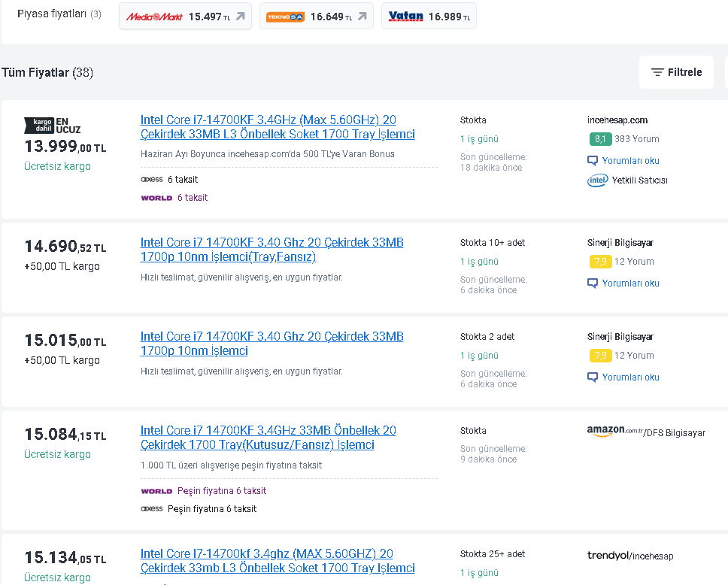Click 'Stokta 2 adet' stock status
The image size is (728, 585).
(487, 337)
